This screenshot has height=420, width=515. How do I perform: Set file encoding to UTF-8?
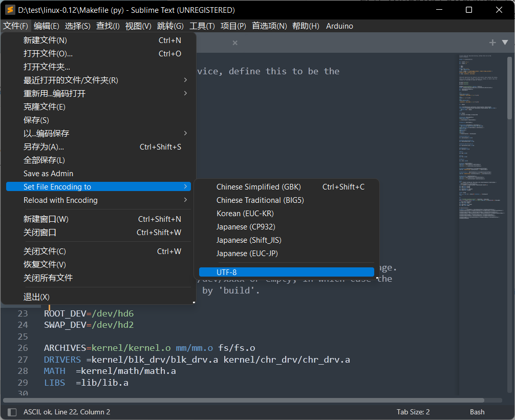point(286,272)
